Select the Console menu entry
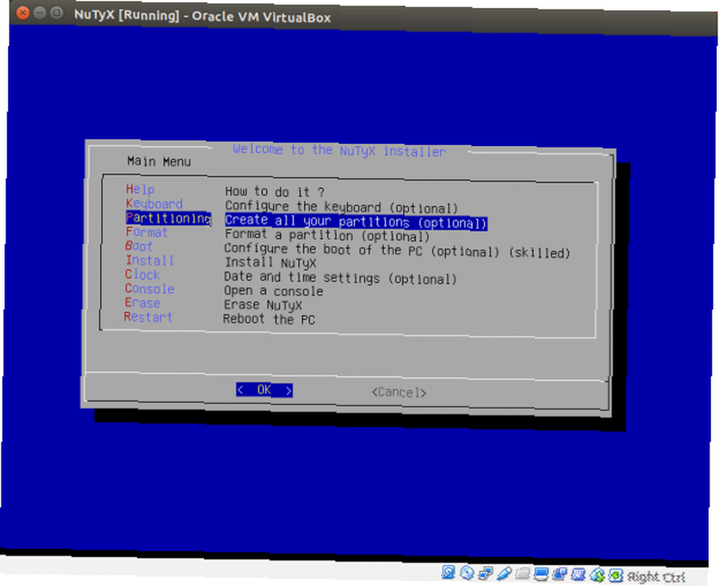Viewport: 719px width, 588px height. coord(150,289)
